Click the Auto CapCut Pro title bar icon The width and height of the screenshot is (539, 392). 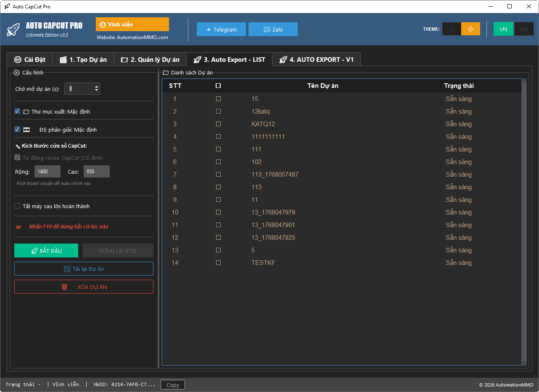pyautogui.click(x=7, y=7)
